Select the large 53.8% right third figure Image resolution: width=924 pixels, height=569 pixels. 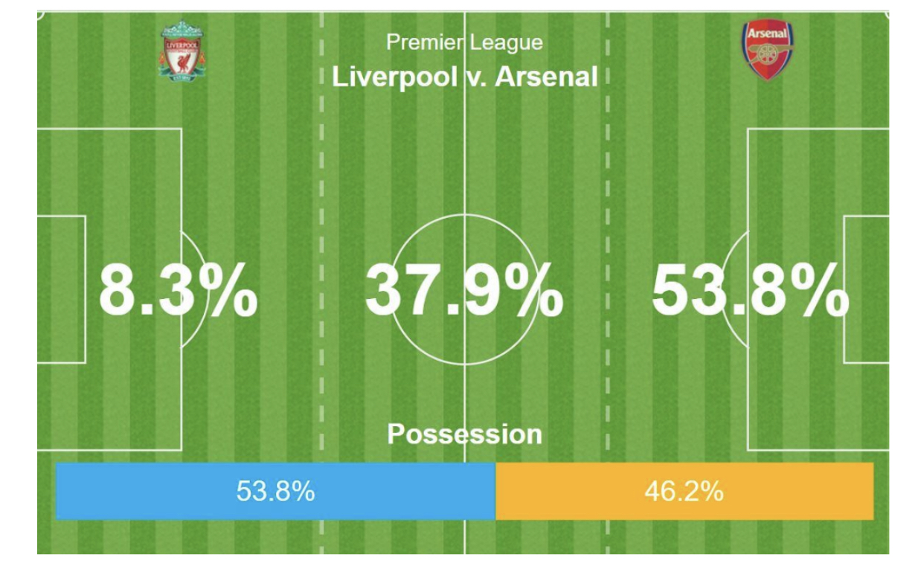click(x=750, y=290)
